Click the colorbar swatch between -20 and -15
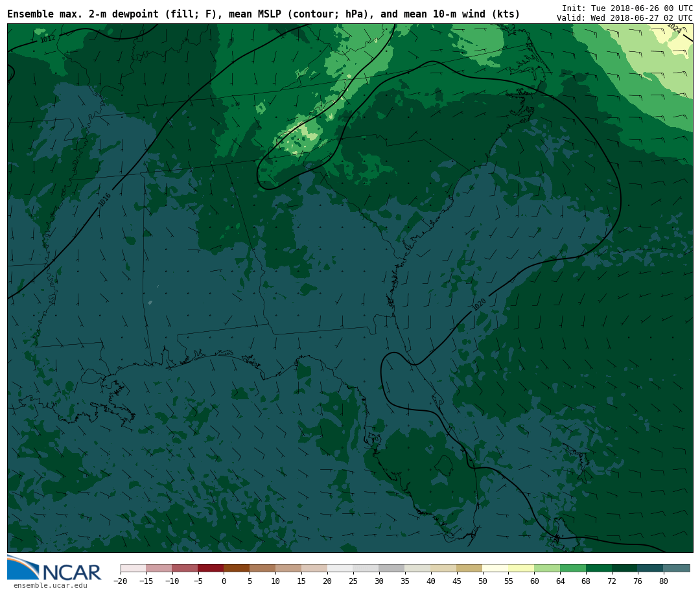Viewport: 700px width, 593px height. point(134,568)
